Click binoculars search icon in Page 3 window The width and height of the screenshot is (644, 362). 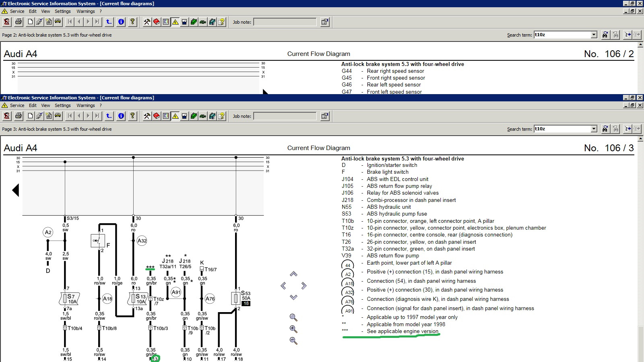point(605,129)
